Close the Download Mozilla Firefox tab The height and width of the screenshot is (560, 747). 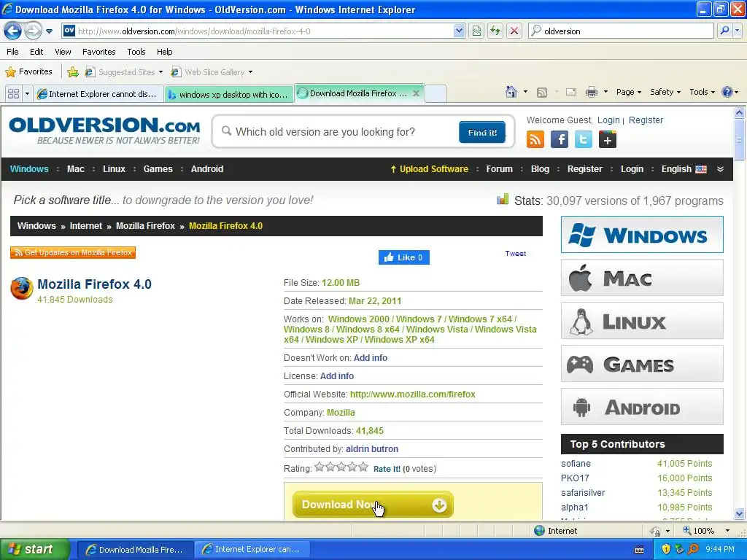pos(416,93)
